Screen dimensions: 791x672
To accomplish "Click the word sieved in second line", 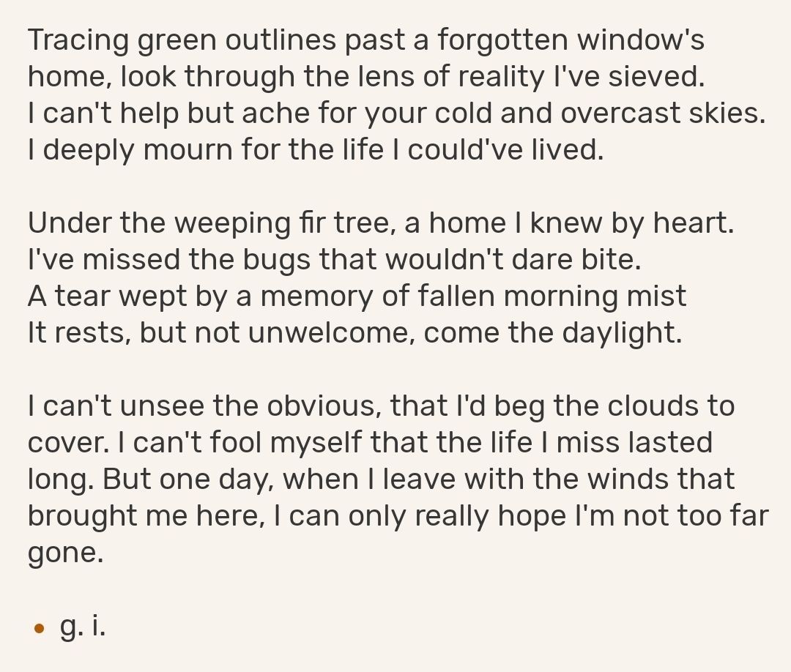I will [656, 77].
